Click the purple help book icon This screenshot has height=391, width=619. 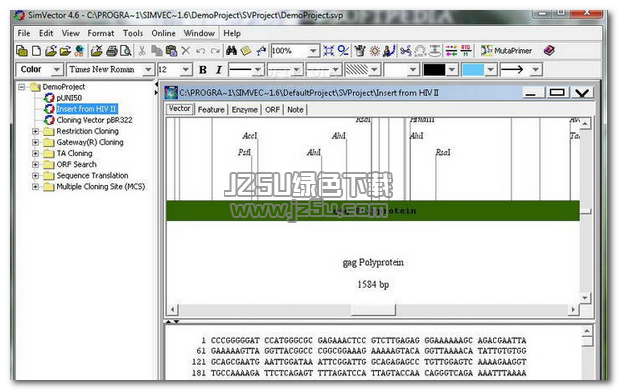tap(549, 51)
